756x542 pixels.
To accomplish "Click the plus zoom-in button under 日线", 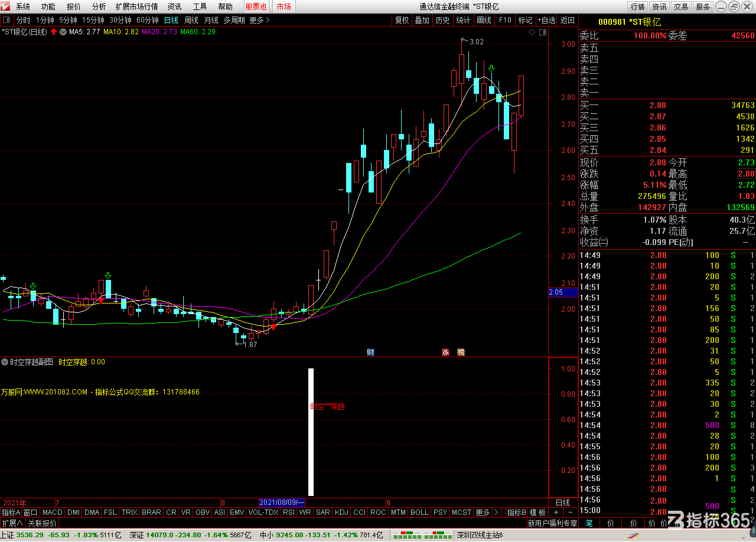I will (x=556, y=512).
